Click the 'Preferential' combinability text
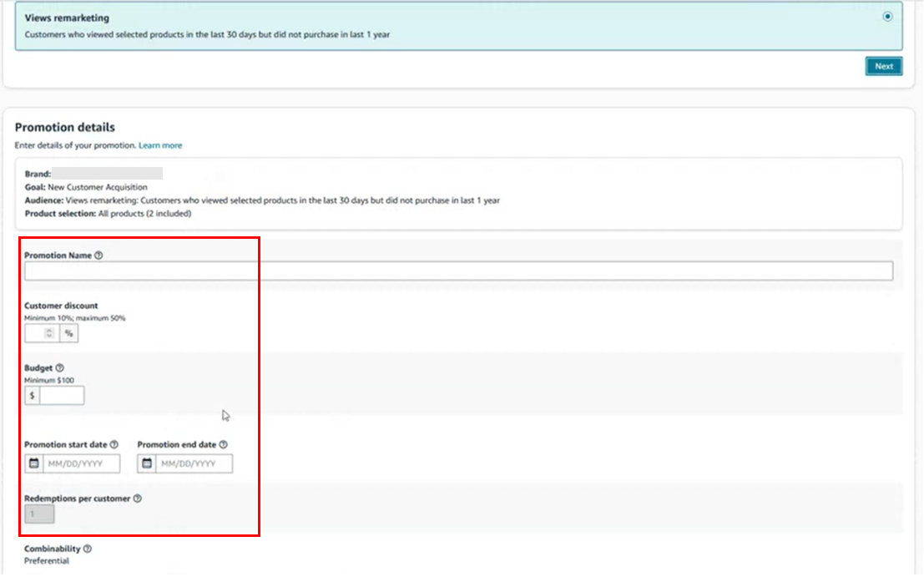Viewport: 924px width, 577px height. click(x=47, y=561)
